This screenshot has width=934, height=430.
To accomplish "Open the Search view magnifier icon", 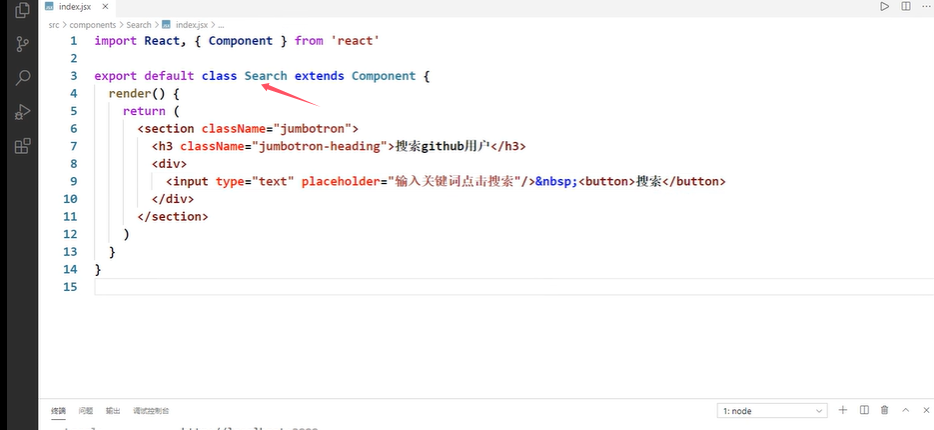I will click(23, 77).
